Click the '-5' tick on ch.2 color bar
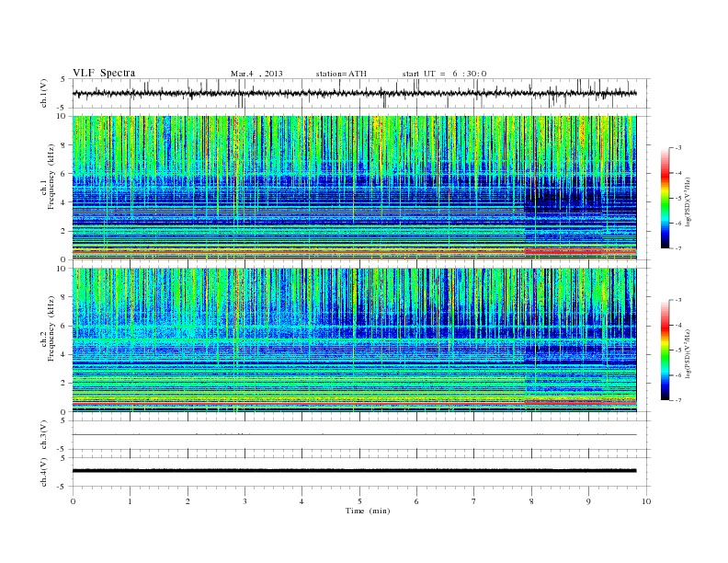The width and height of the screenshot is (728, 563). coord(677,350)
